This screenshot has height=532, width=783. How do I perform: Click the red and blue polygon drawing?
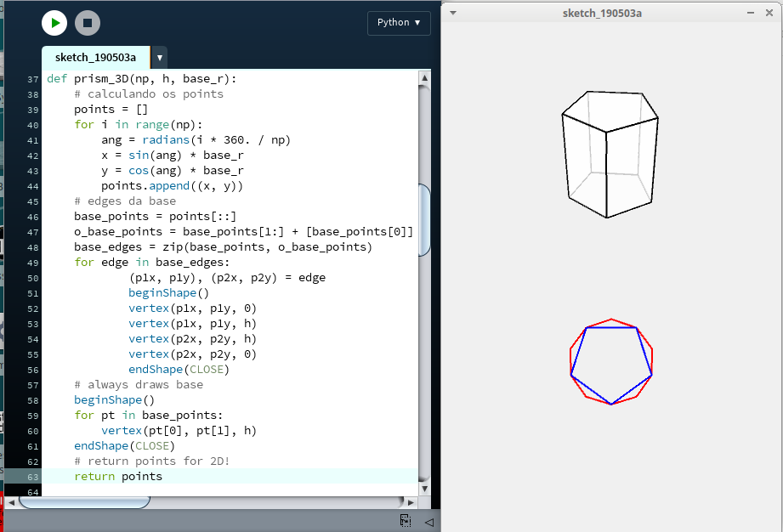tap(611, 363)
